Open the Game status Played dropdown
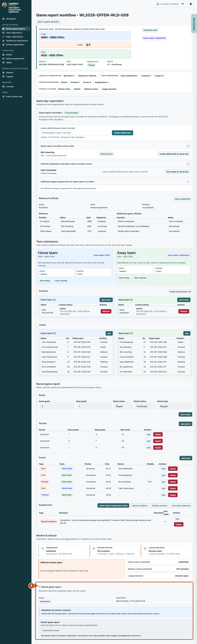This screenshot has height=644, width=197. click(x=123, y=406)
